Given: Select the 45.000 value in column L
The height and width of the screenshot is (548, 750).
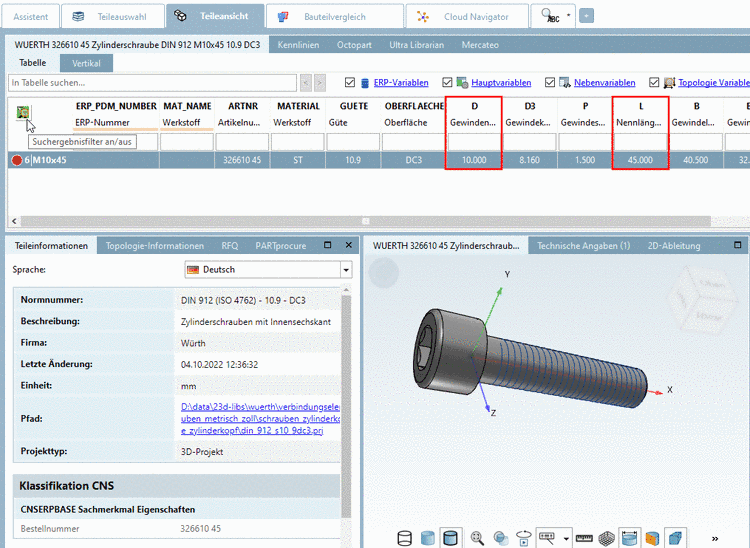Looking at the screenshot, I should point(640,160).
